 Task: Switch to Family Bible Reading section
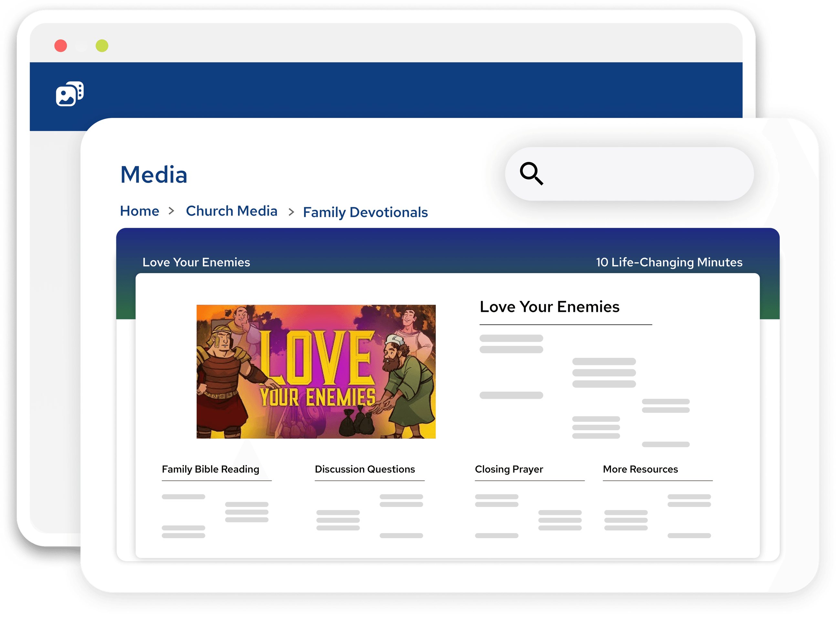coord(210,469)
